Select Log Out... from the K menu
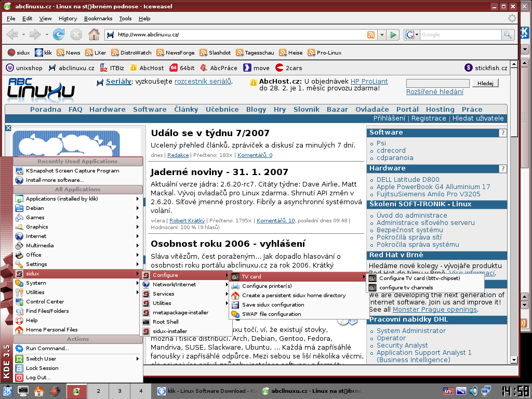Image resolution: width=532 pixels, height=399 pixels. pyautogui.click(x=78, y=377)
